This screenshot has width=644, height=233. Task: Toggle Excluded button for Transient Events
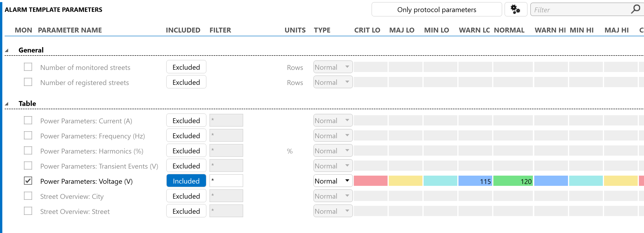point(186,166)
